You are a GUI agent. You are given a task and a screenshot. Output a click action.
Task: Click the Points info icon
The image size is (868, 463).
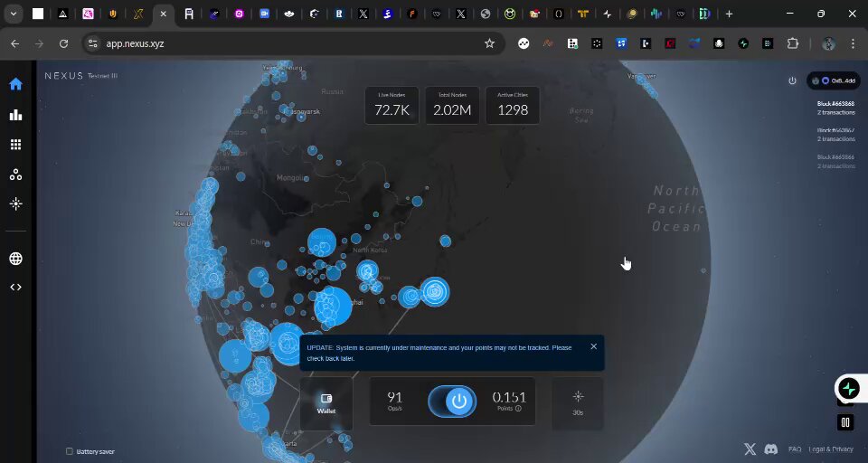[518, 409]
